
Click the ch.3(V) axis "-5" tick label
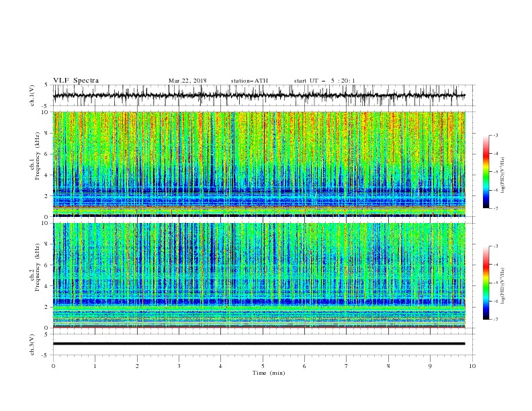(x=45, y=355)
